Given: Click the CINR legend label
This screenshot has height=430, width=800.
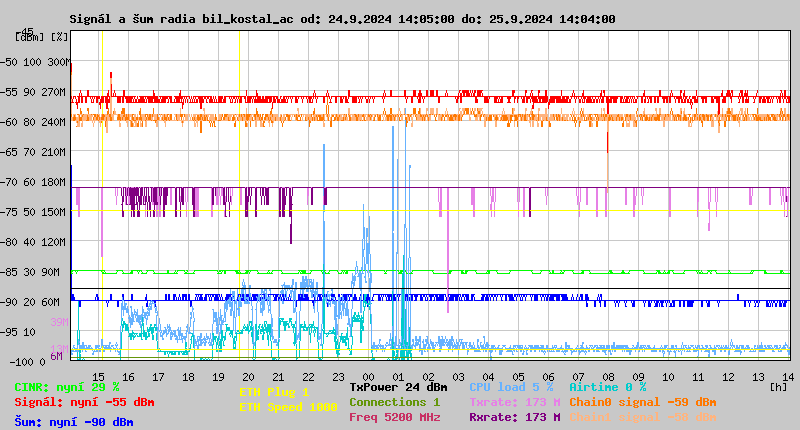Looking at the screenshot, I should [66, 387].
